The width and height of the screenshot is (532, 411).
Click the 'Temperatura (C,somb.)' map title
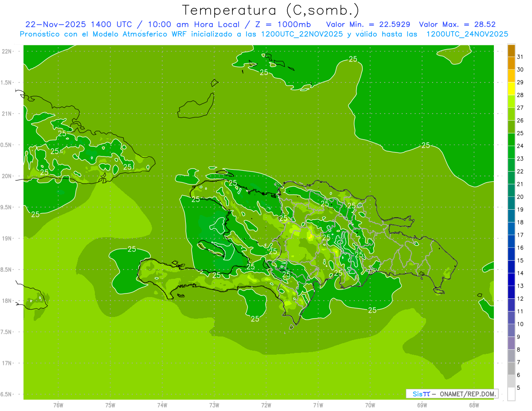click(270, 11)
